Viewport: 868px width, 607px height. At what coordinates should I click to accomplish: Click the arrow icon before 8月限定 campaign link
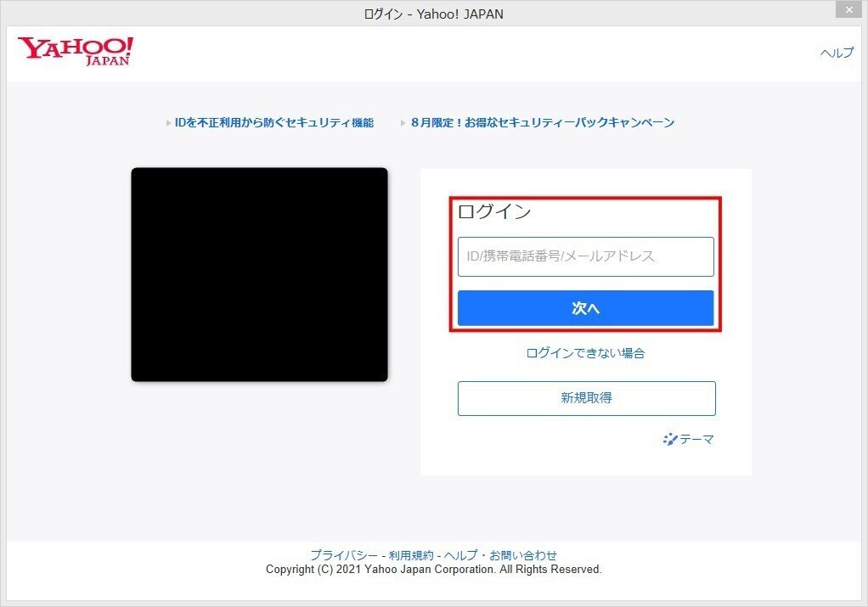click(403, 122)
